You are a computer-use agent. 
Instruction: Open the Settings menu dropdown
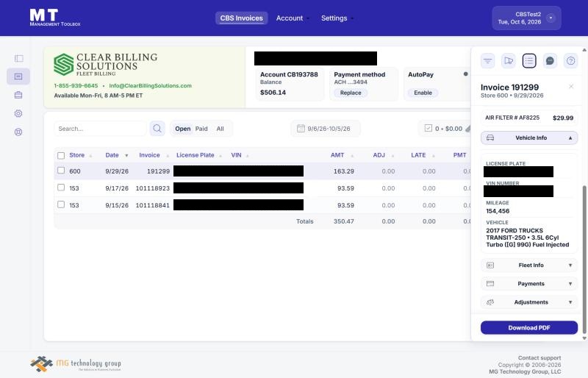point(337,18)
